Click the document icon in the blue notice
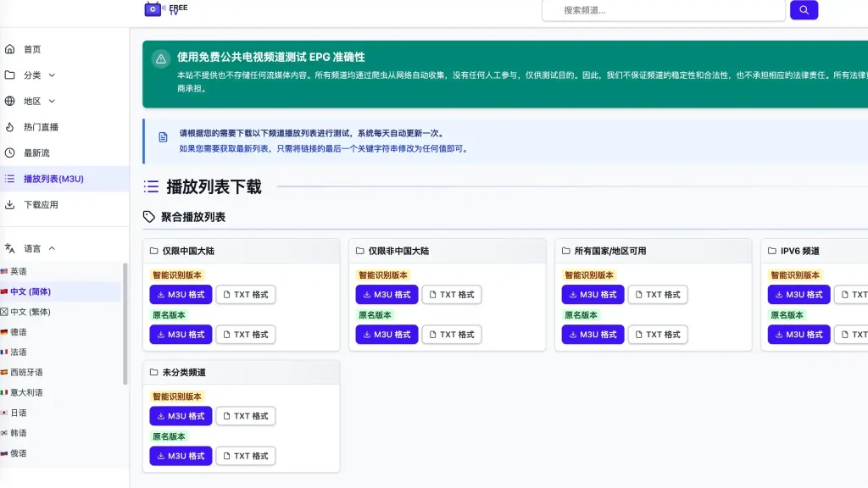Viewport: 868px width, 488px height. tap(163, 137)
